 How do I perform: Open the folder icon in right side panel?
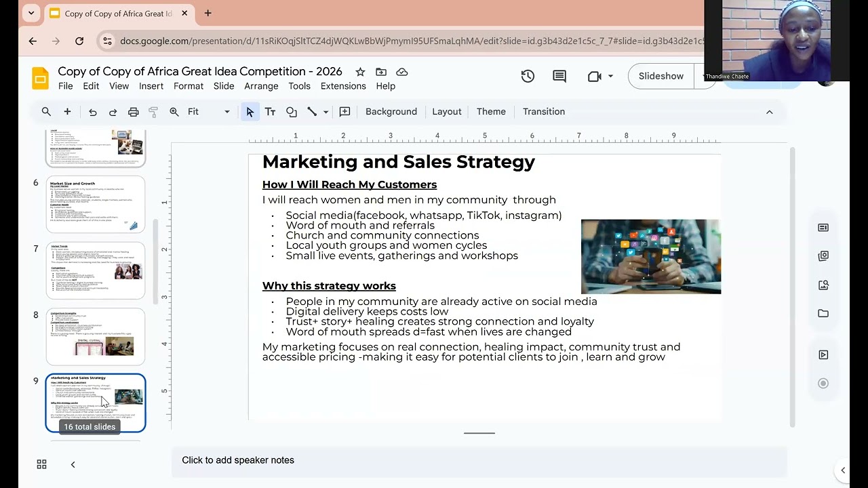(x=823, y=313)
